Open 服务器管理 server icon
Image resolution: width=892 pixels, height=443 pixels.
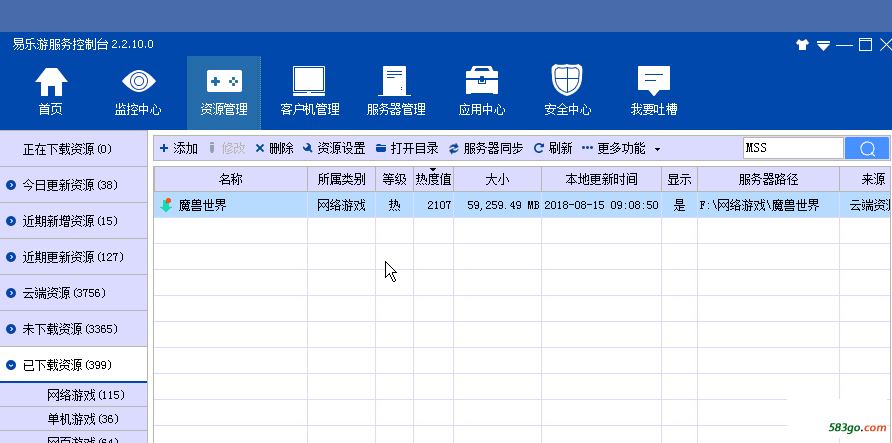coord(395,81)
